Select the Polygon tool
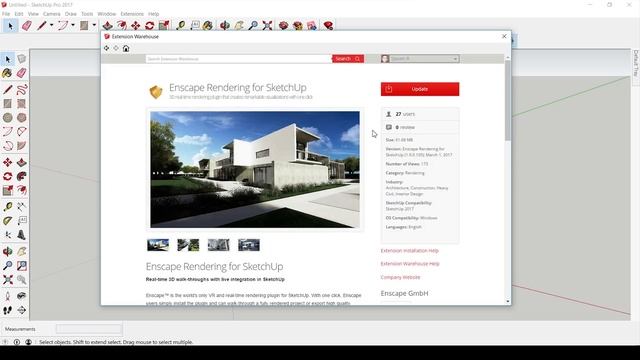Screen dimensions: 640x360 point(22,118)
